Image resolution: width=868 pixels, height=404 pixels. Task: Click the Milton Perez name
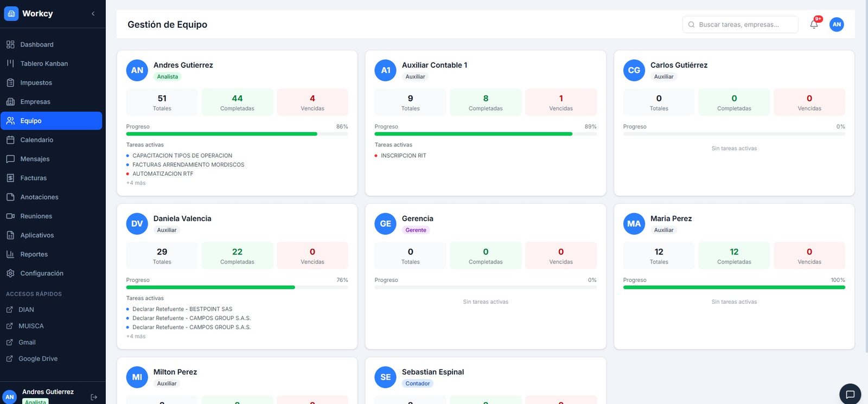click(175, 372)
